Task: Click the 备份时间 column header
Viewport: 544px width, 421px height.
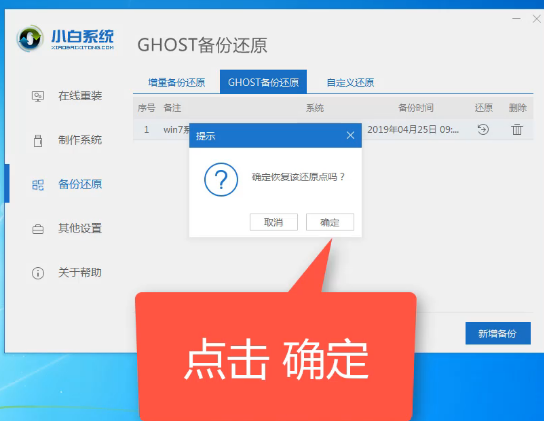Action: (416, 108)
